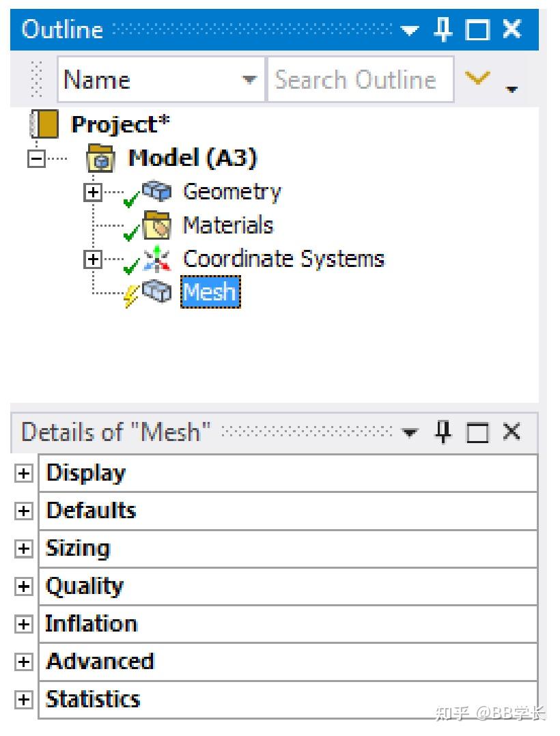
Task: Click the yellow chevron next to Search Outline
Action: click(x=477, y=77)
